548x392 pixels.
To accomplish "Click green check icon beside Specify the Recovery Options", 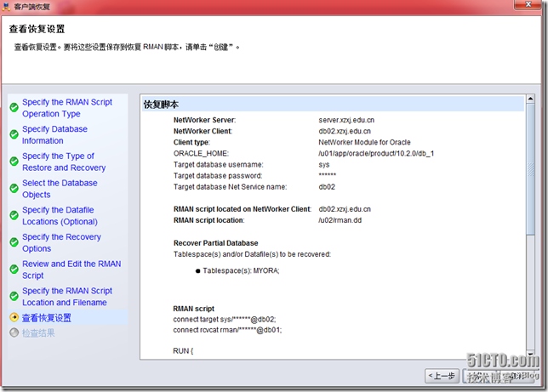I will coord(14,243).
